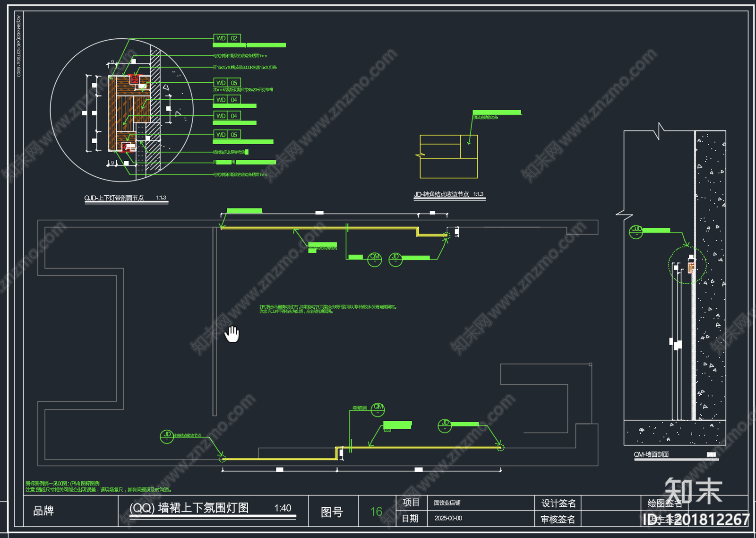Click the drawing number 16
This screenshot has width=756, height=538.
tap(377, 512)
